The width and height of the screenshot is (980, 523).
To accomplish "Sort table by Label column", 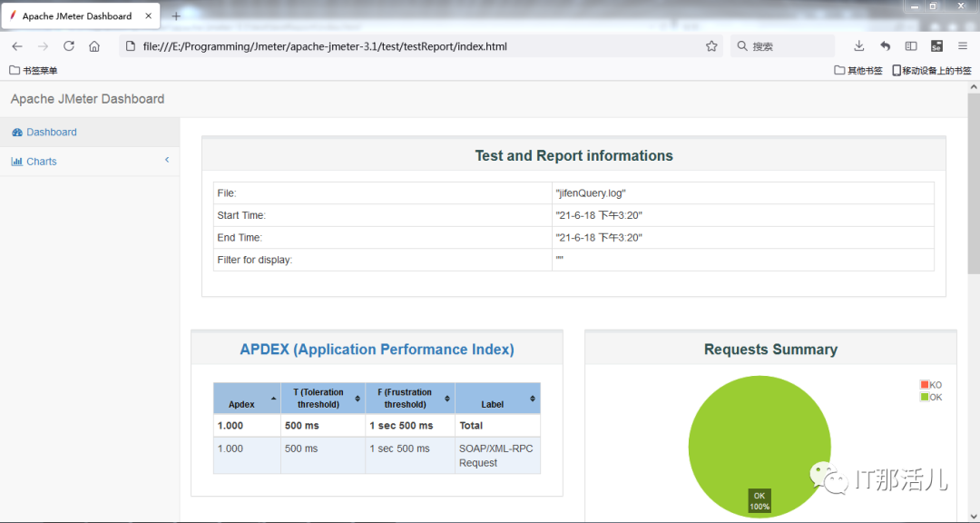I will [x=497, y=398].
